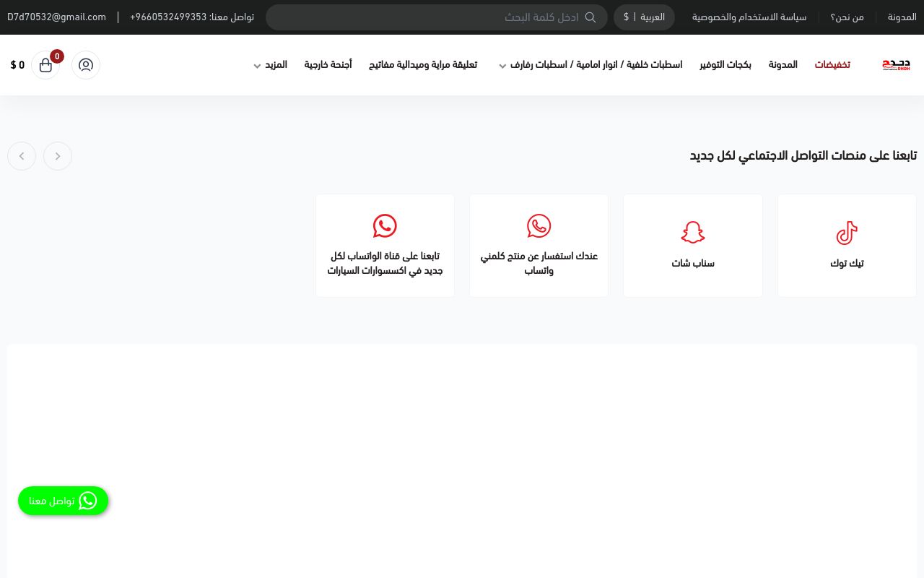Open the من نحن؟ link
The height and width of the screenshot is (578, 924).
tap(847, 17)
